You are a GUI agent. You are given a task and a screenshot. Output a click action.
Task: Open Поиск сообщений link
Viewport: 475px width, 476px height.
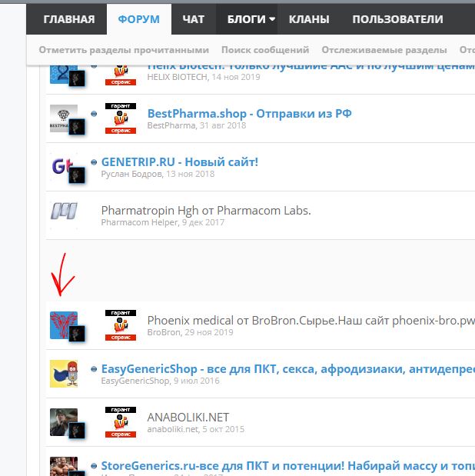[265, 49]
